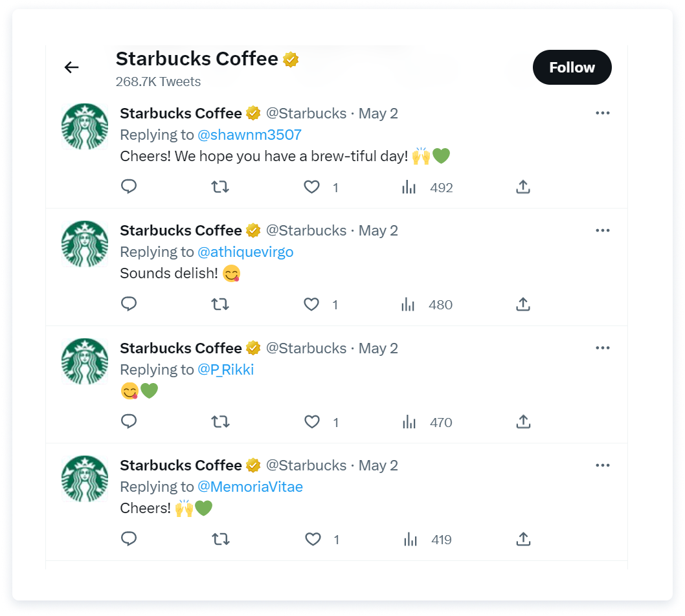The height and width of the screenshot is (616, 685).
Task: Retweet the reply to @shawnm3507
Action: [x=220, y=187]
